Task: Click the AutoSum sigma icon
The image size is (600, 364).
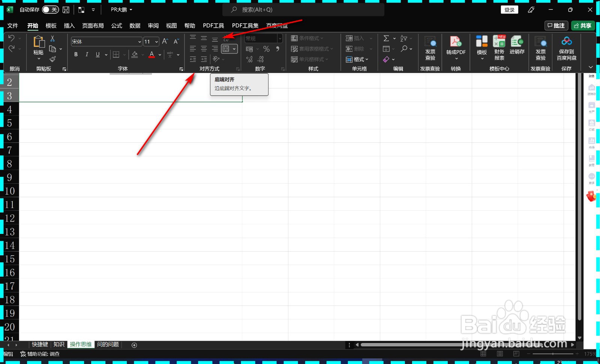Action: 386,38
